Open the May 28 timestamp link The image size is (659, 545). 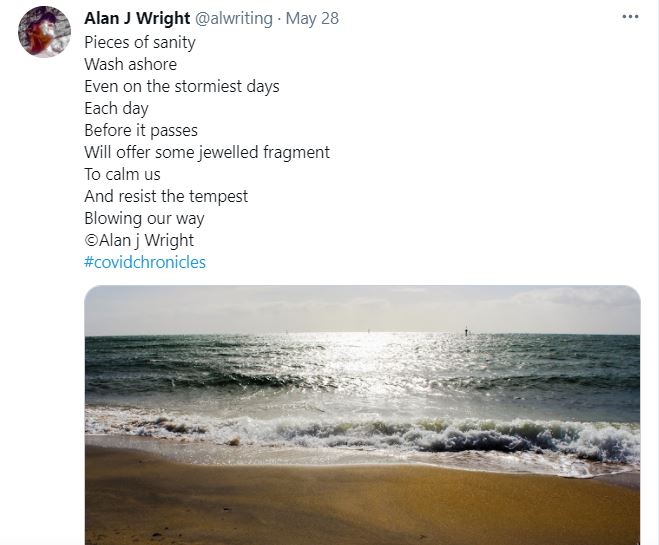click(x=312, y=19)
